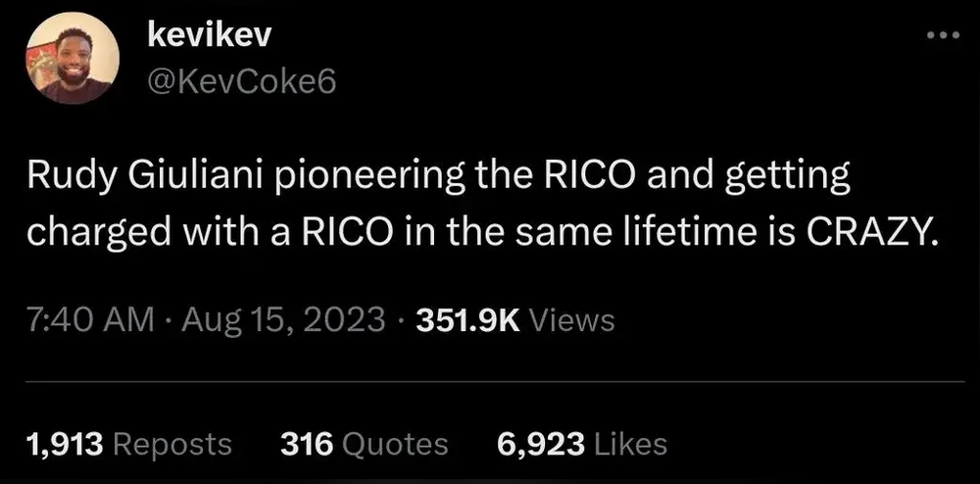
Task: Show the Likes list label
Action: pyautogui.click(x=630, y=444)
